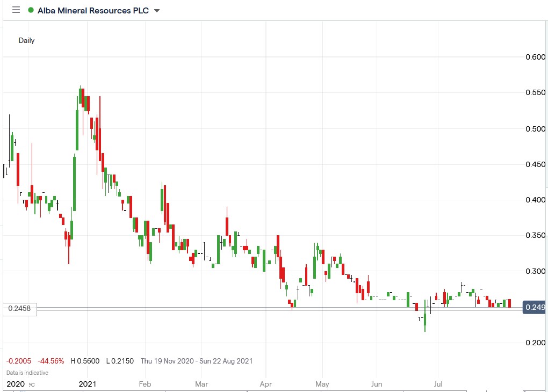The width and height of the screenshot is (548, 392).
Task: Select the Daily timeframe label
Action: coord(26,40)
